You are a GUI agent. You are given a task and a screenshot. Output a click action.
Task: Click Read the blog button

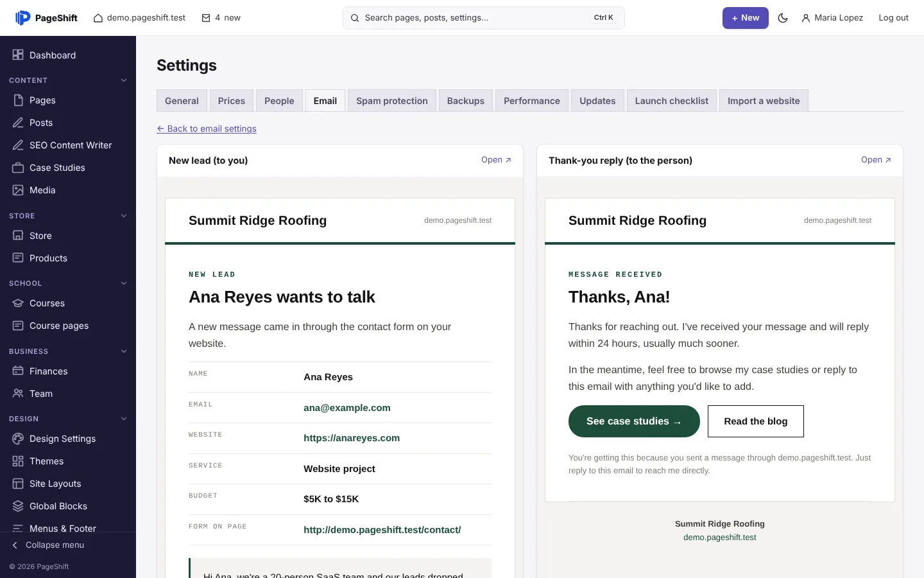tap(756, 421)
